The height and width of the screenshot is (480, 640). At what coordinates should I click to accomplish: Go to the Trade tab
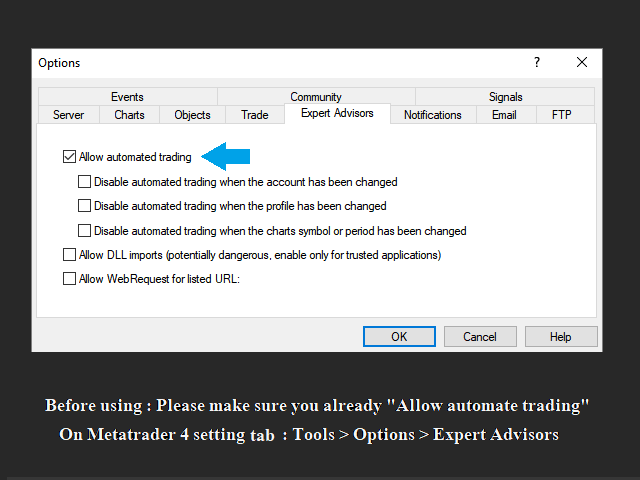(x=255, y=115)
